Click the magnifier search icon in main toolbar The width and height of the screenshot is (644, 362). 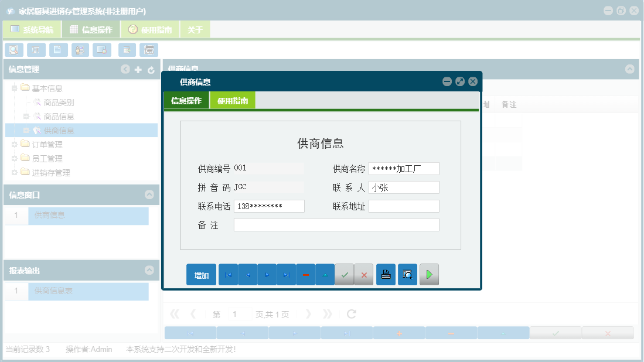click(14, 50)
